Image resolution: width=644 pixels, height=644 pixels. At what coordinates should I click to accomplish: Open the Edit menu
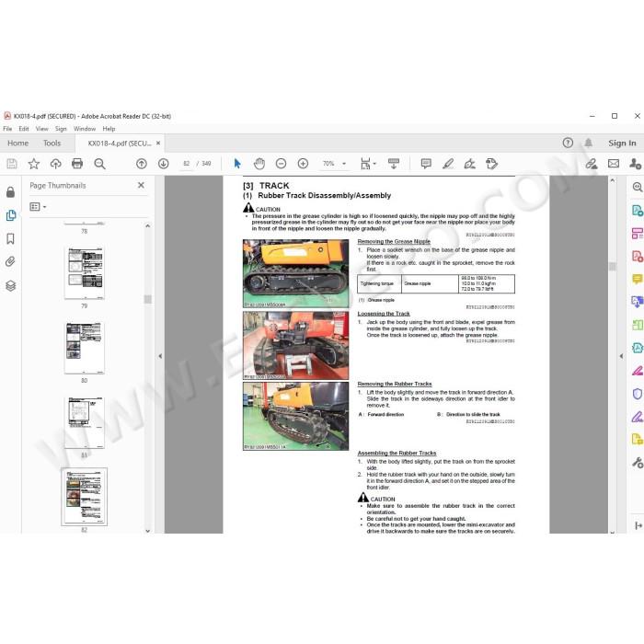pos(24,129)
